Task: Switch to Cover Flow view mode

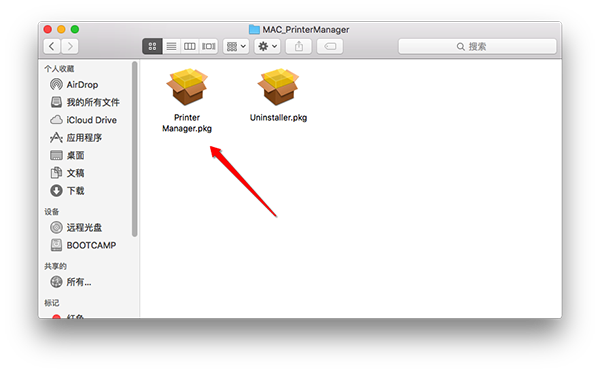Action: point(209,46)
